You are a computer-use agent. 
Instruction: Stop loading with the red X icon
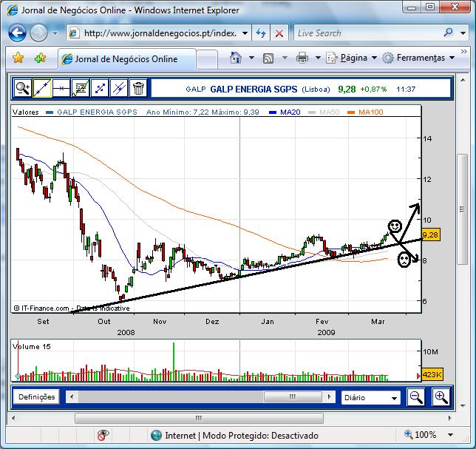(x=279, y=33)
